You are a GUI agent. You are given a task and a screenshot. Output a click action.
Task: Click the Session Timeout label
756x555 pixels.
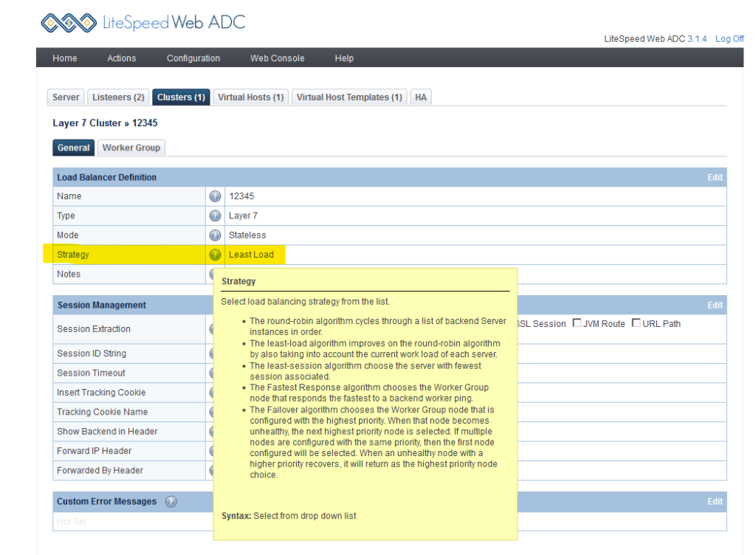(x=91, y=373)
